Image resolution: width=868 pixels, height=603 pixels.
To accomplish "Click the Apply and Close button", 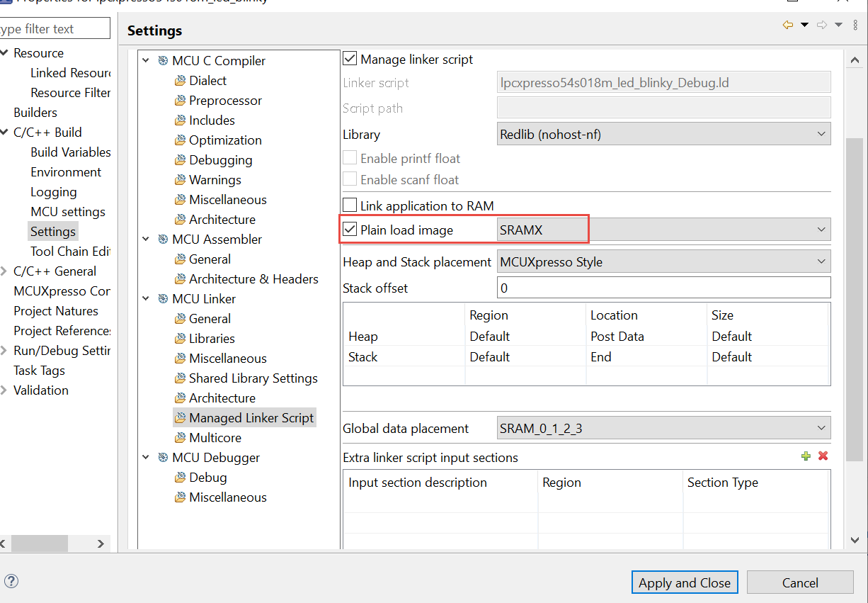I will 684,582.
